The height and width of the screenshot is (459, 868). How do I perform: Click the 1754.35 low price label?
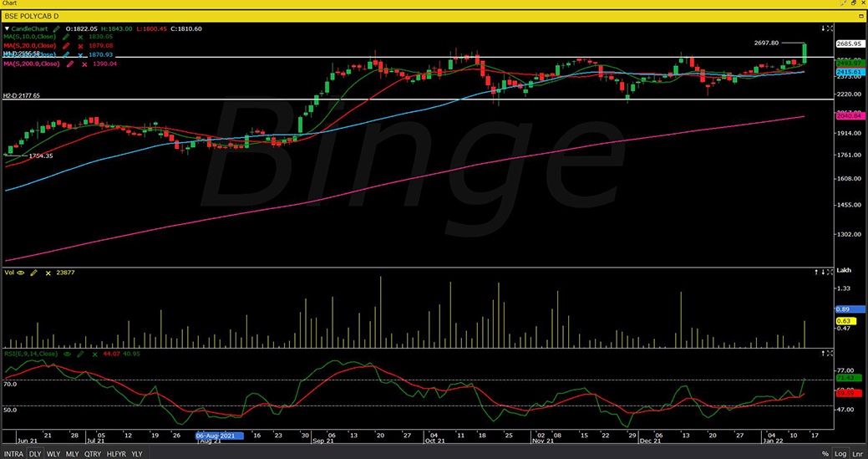coord(41,156)
